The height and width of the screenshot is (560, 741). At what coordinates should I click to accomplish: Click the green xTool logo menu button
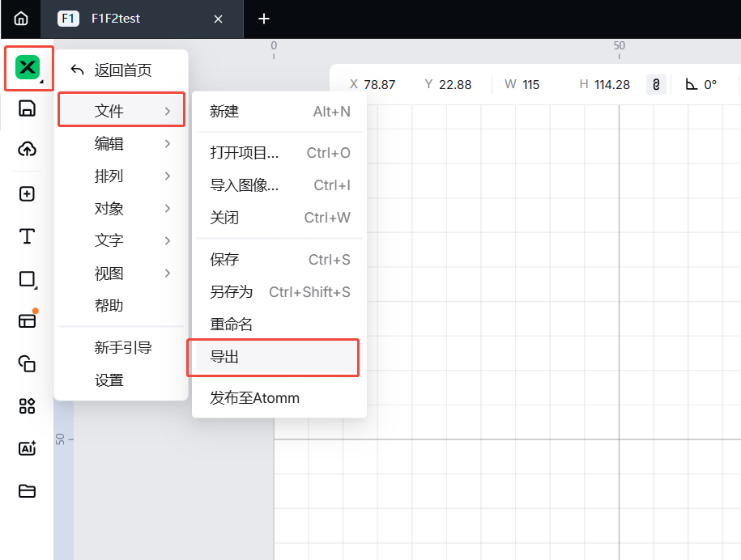coord(28,68)
